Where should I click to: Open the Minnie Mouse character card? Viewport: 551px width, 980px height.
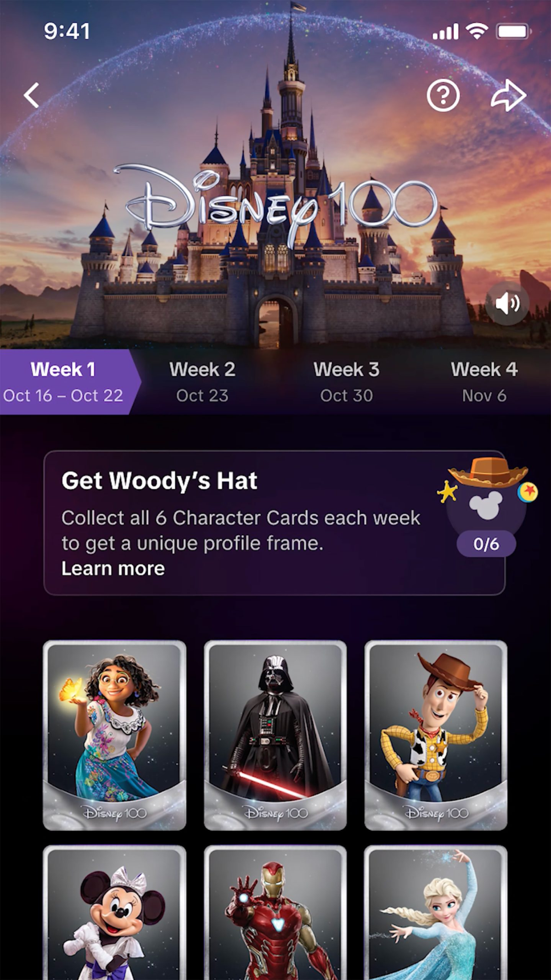click(x=115, y=913)
